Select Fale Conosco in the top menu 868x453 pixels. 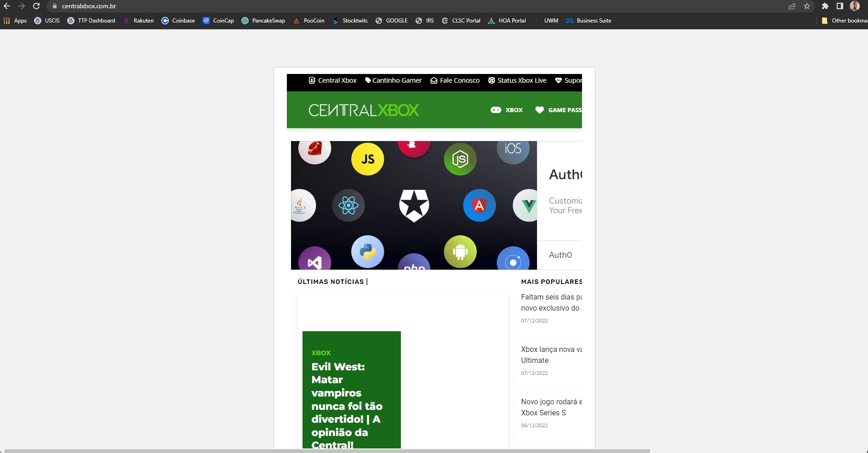coord(455,80)
